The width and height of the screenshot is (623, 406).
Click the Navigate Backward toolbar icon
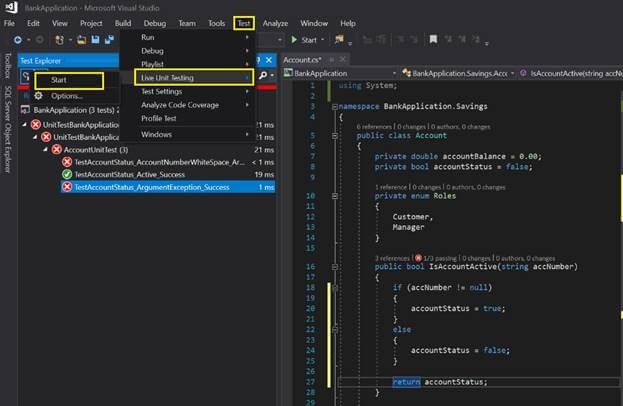click(x=17, y=40)
